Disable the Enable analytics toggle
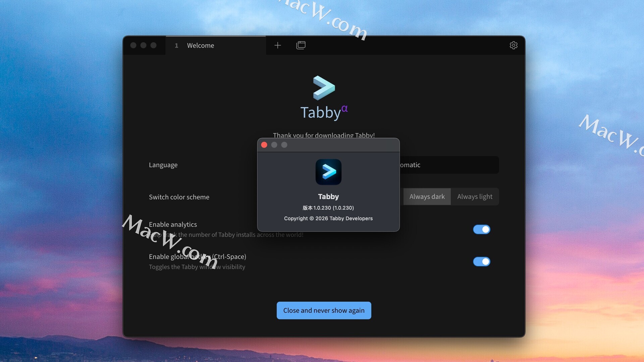 [481, 229]
